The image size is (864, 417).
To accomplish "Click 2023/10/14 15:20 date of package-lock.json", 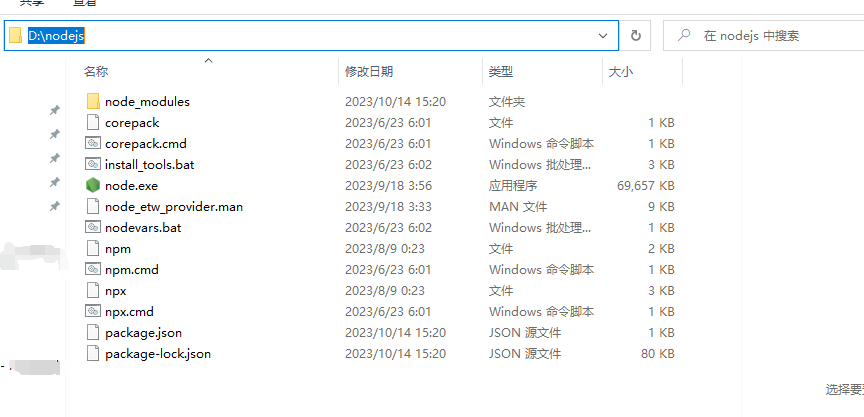I will click(395, 354).
